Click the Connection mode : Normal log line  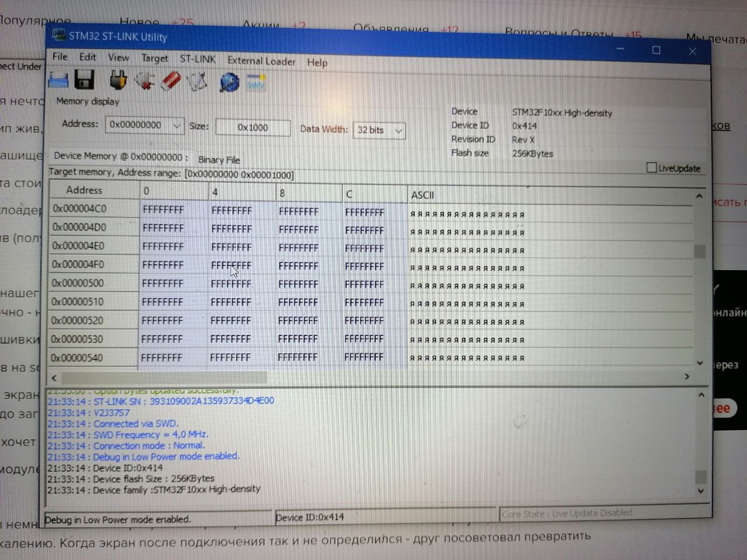tap(126, 446)
